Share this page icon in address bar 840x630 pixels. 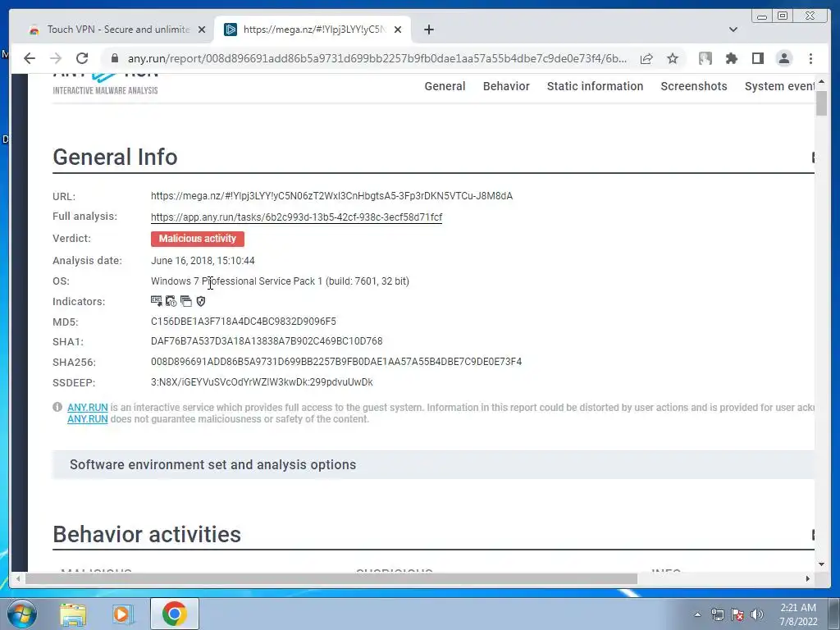coord(646,58)
